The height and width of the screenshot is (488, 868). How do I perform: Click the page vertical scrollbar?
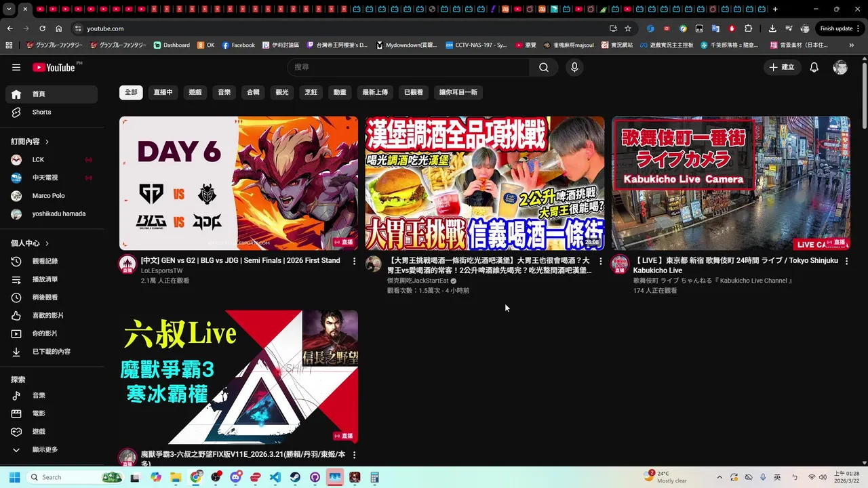864,95
